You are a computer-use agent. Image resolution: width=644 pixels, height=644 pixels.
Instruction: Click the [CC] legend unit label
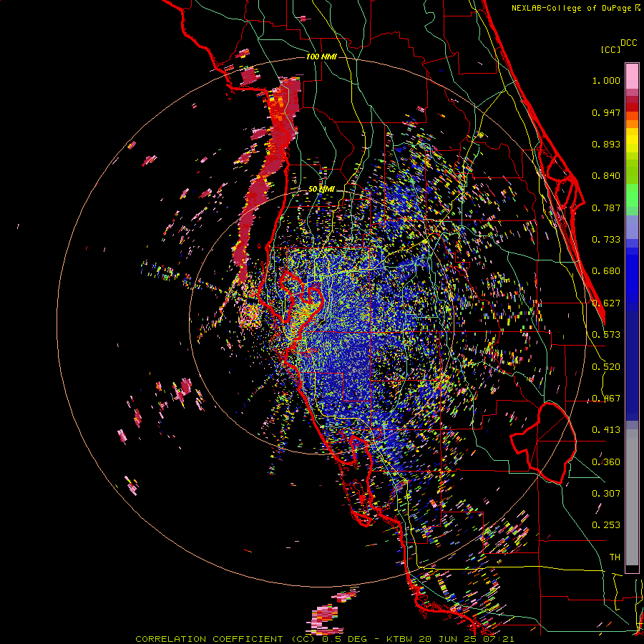click(x=610, y=49)
